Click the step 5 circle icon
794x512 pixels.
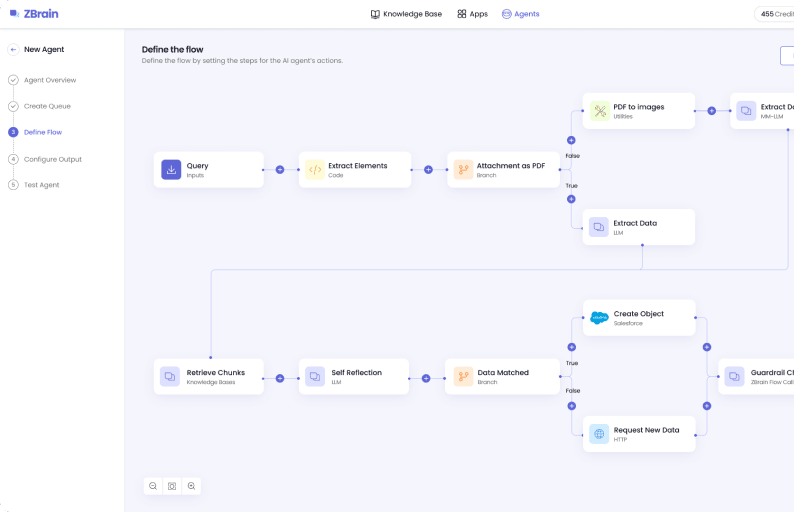(13, 185)
